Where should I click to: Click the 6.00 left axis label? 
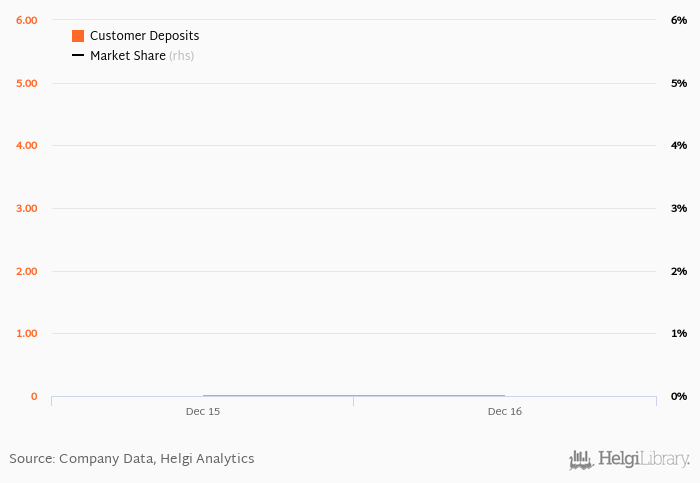click(27, 21)
